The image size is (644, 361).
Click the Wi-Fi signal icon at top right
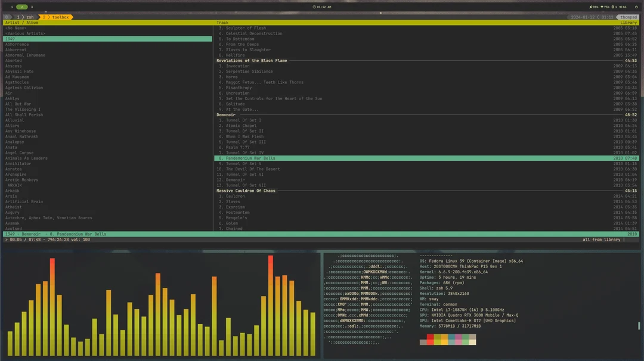tap(602, 7)
